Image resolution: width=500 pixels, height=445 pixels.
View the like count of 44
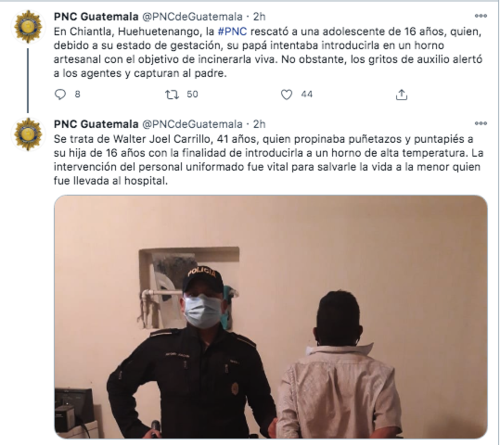pos(307,94)
